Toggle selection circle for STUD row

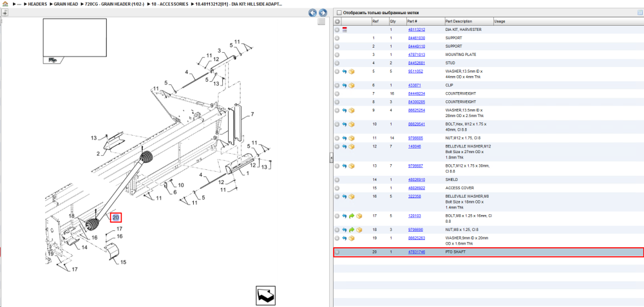(337, 63)
